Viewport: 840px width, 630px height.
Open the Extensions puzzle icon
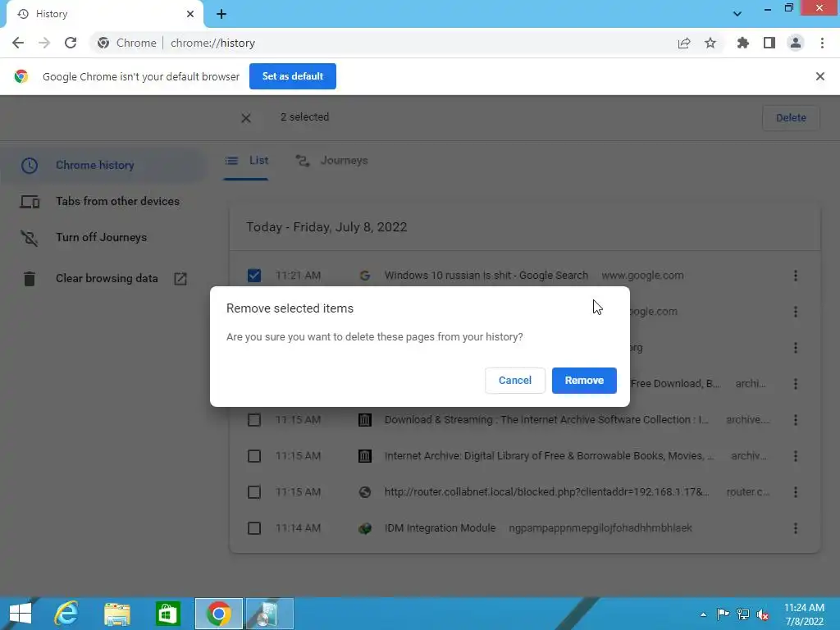pyautogui.click(x=742, y=43)
